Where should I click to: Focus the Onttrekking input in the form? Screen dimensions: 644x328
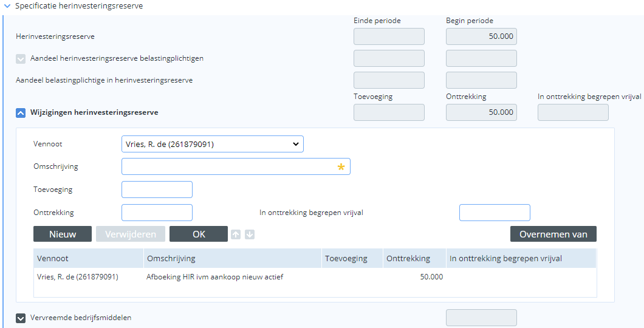(x=157, y=213)
